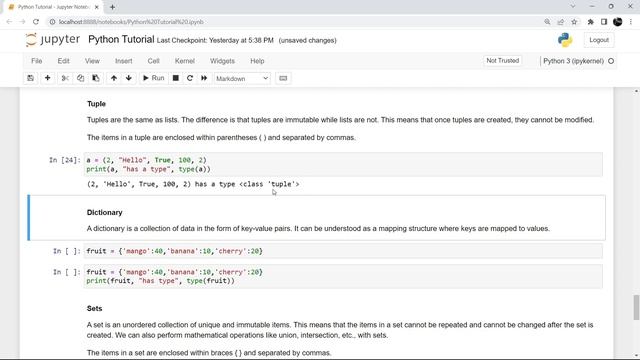640x360 pixels.
Task: Restart kernel and run all cells
Action: pyautogui.click(x=204, y=78)
